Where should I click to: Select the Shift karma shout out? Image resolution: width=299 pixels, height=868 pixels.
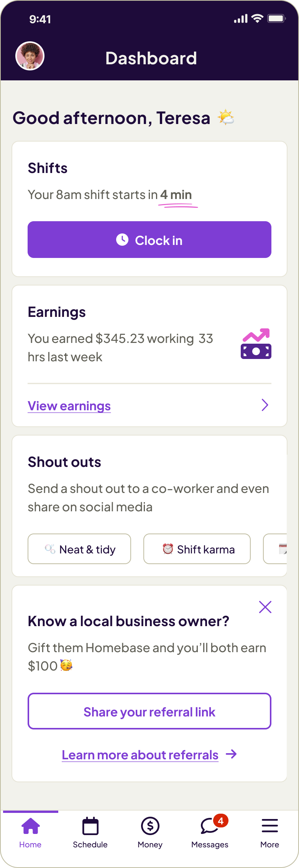click(x=197, y=549)
